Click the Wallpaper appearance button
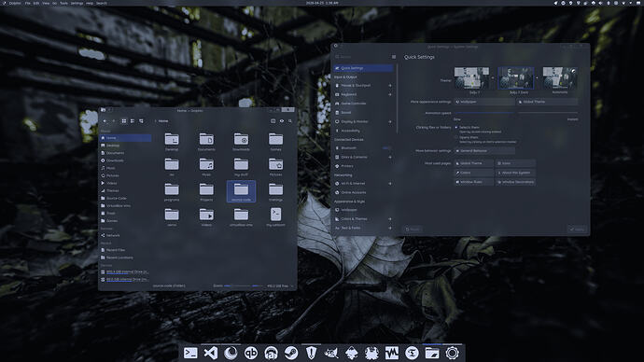This screenshot has height=362, width=644. (x=484, y=102)
